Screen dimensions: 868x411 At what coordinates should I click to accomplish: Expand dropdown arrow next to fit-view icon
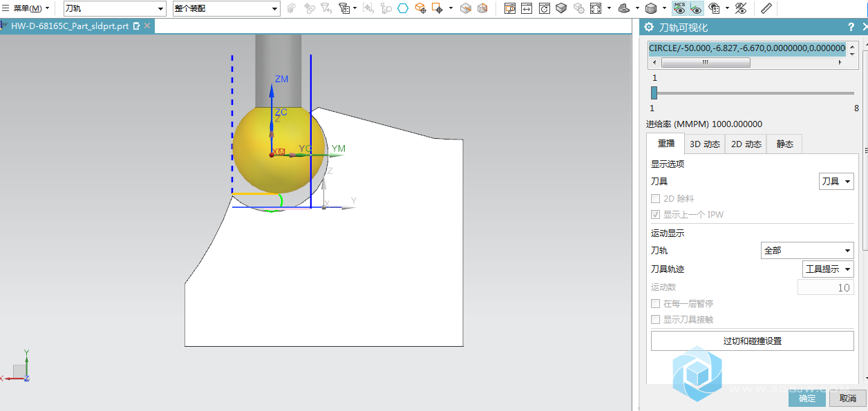(x=609, y=8)
